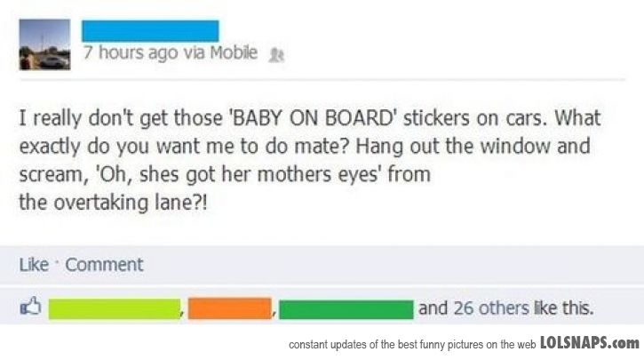This screenshot has height=360, width=644.
Task: Open the 'Mobile' link beside timestamp
Action: click(x=234, y=52)
